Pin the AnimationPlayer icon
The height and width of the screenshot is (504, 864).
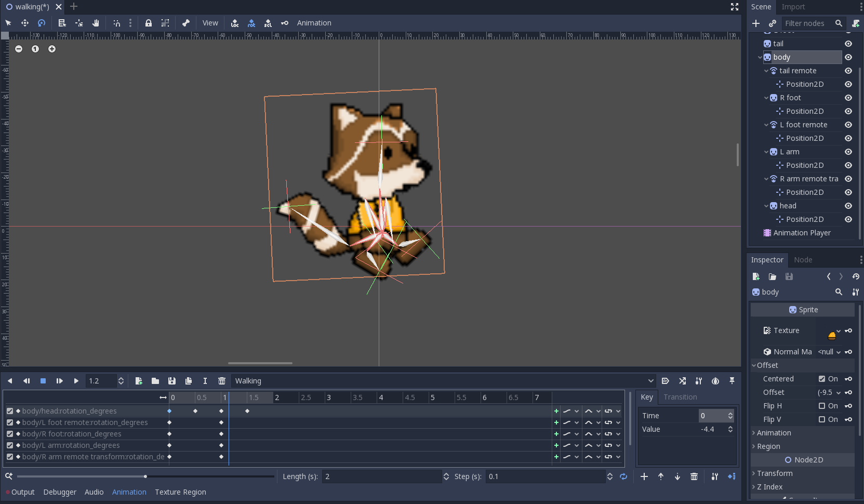[732, 381]
